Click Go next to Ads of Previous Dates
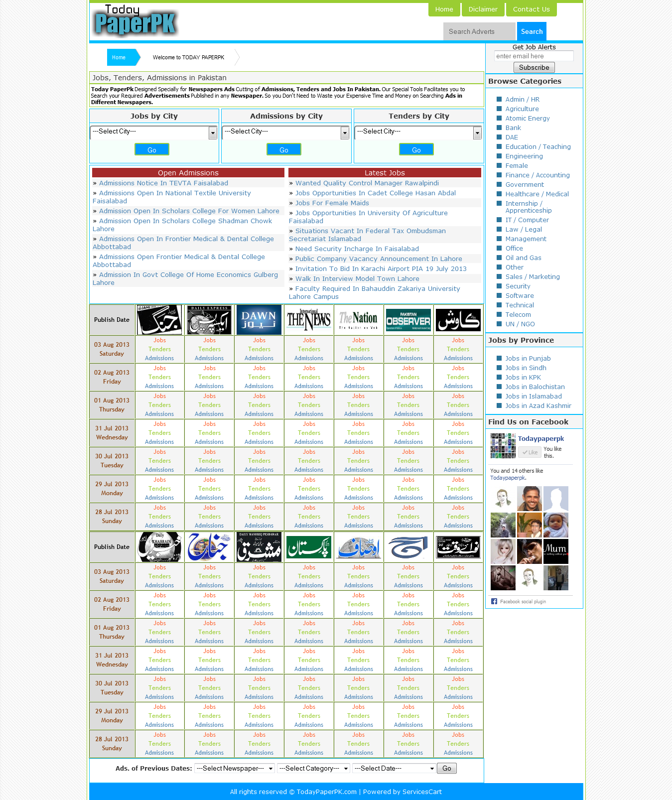672x800 pixels. point(447,768)
